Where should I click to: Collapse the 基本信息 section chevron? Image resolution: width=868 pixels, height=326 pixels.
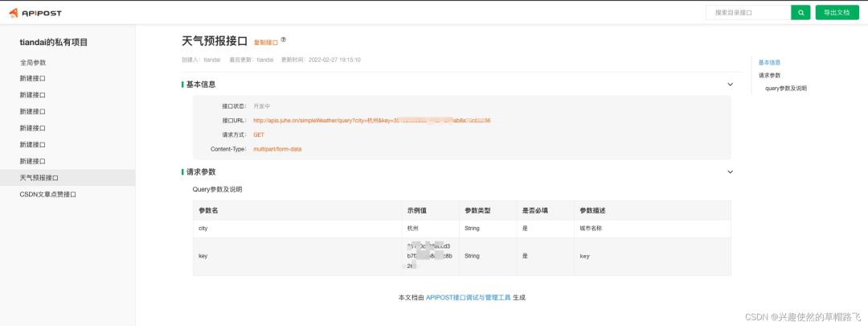730,85
